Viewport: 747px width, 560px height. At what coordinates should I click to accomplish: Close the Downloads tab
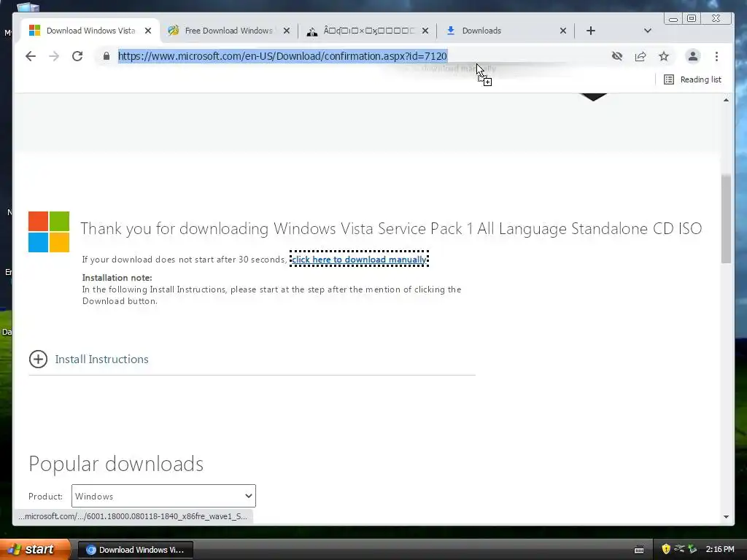pos(563,31)
